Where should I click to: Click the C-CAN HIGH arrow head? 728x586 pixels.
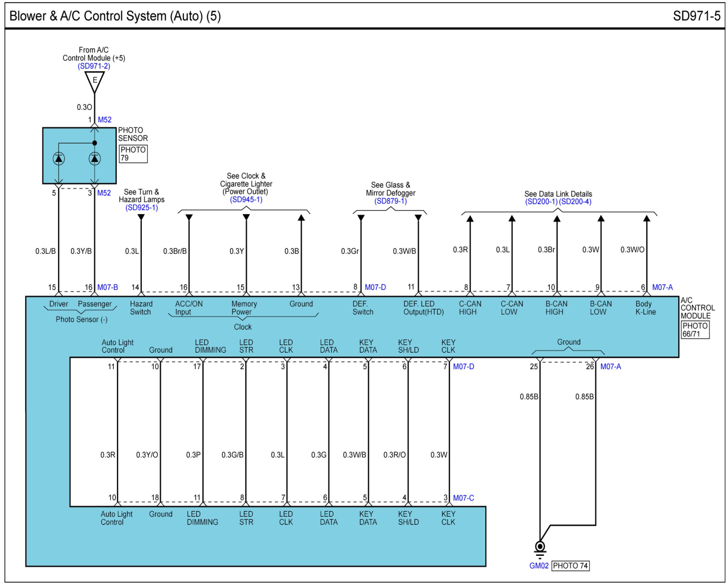click(470, 219)
